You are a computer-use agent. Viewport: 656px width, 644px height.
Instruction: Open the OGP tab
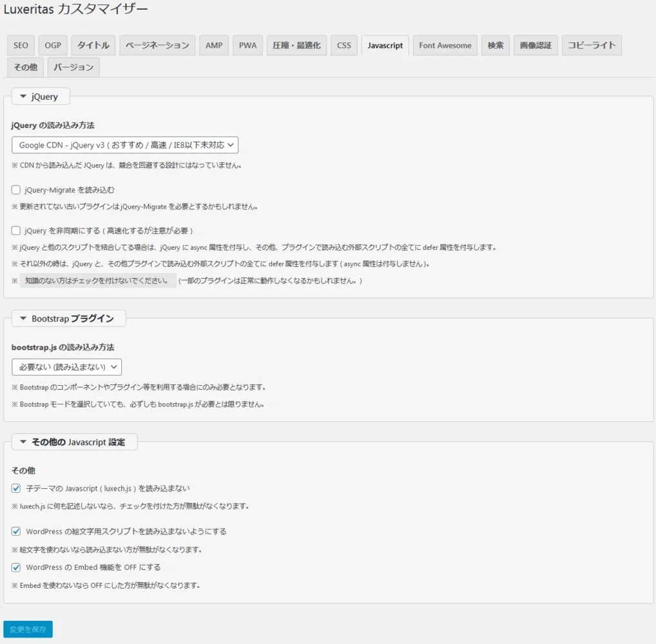click(53, 46)
